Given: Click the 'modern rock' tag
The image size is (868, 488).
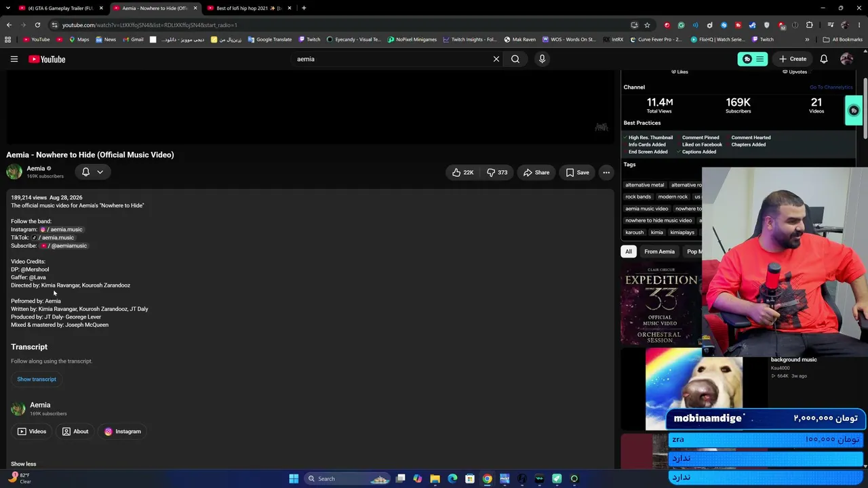Looking at the screenshot, I should 673,197.
